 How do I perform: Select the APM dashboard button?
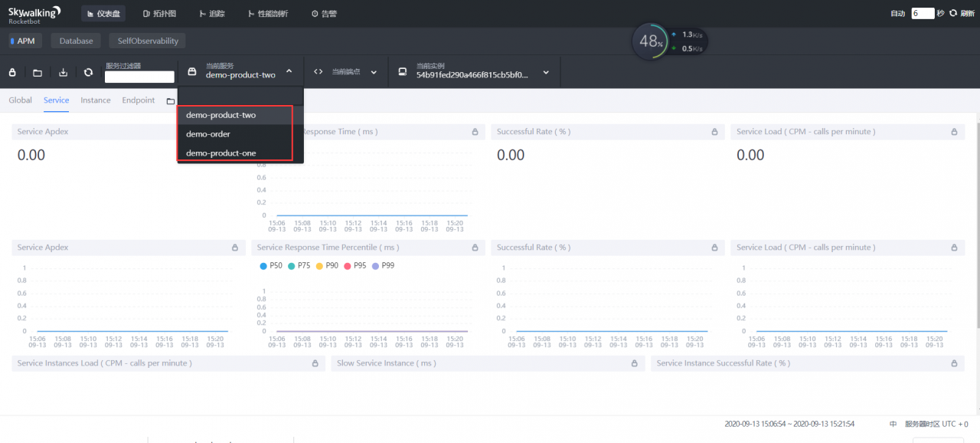(25, 41)
